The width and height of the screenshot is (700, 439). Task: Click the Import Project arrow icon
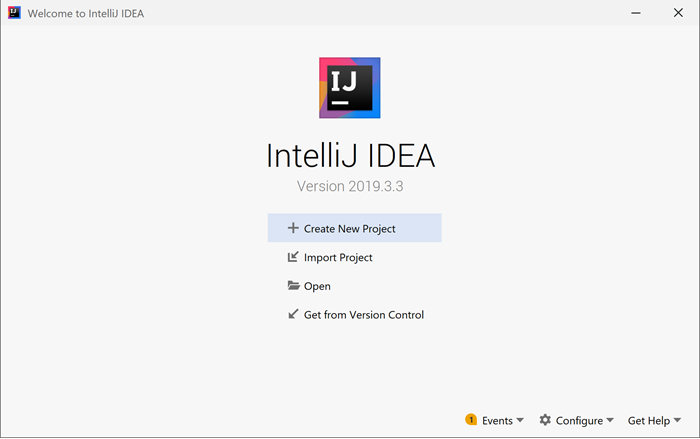point(293,257)
